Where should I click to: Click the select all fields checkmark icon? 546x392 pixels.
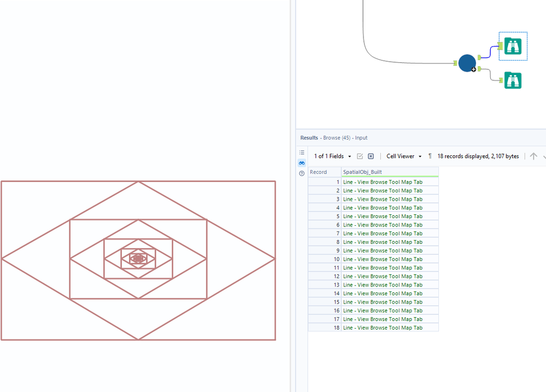pos(360,156)
